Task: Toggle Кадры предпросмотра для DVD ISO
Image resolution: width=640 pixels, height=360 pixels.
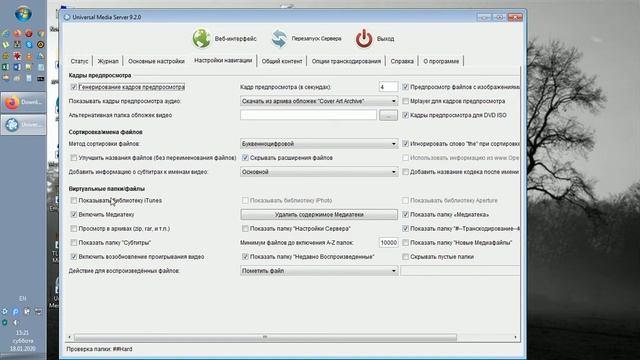Action: pyautogui.click(x=405, y=115)
